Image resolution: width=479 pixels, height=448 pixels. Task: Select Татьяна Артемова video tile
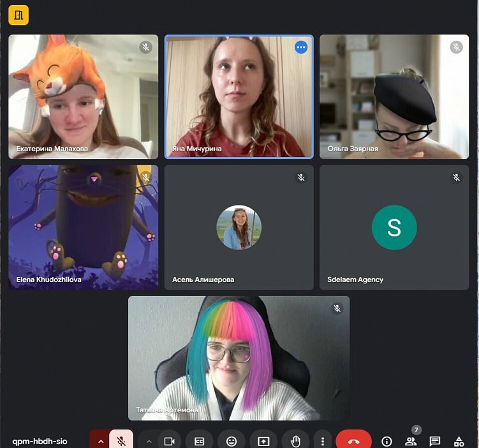(x=239, y=358)
